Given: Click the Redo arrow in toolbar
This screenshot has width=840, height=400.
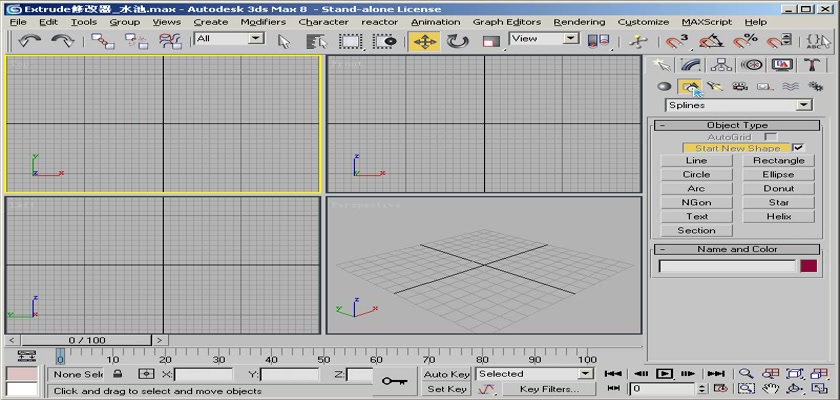Looking at the screenshot, I should [x=62, y=41].
